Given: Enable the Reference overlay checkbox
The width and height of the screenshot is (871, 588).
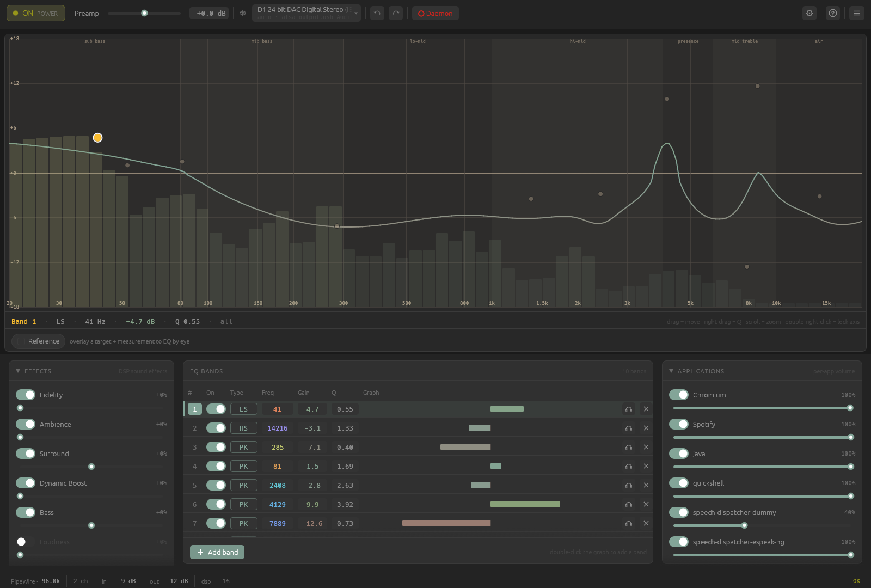Looking at the screenshot, I should click(x=21, y=341).
